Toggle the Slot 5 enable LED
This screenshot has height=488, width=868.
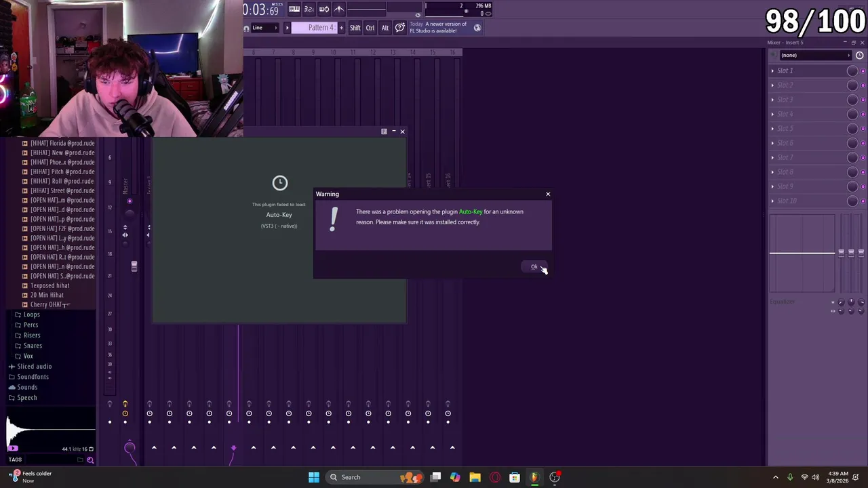point(863,128)
